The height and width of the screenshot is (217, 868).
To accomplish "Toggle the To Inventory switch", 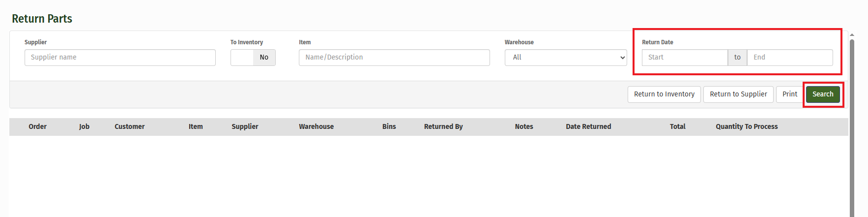I will tap(253, 58).
